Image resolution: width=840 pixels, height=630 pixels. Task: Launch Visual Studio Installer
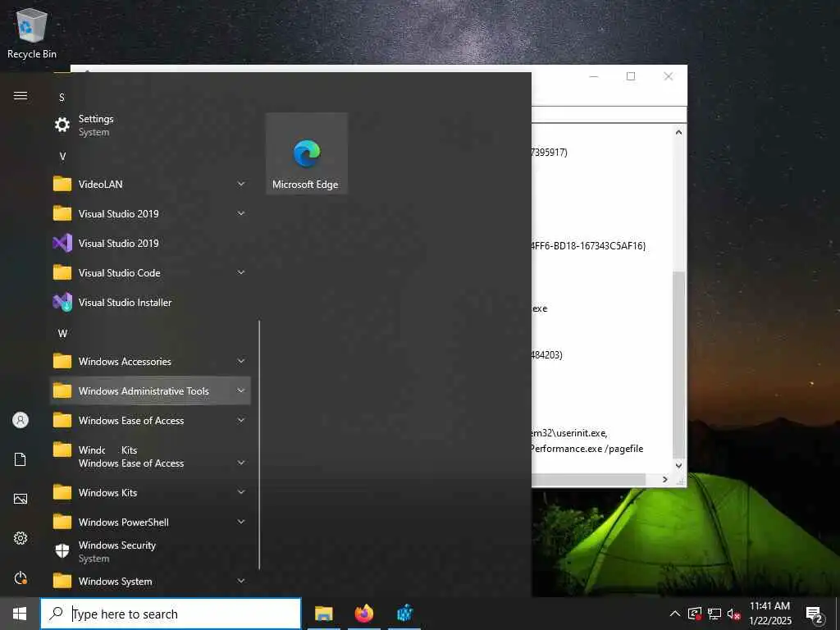150,302
